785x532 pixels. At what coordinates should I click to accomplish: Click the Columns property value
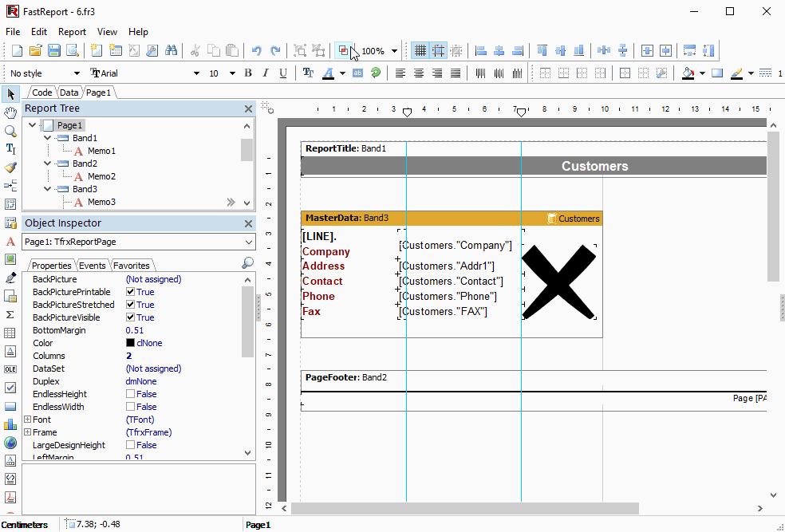[x=128, y=356]
